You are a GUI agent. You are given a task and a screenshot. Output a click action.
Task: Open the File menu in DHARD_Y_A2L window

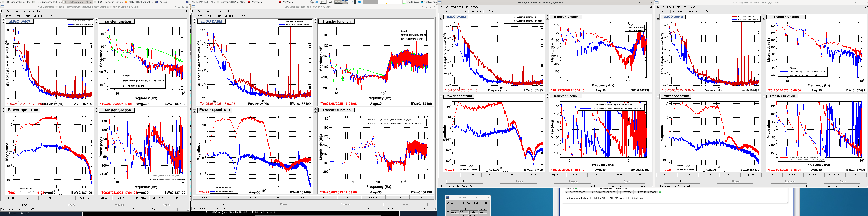coord(3,11)
